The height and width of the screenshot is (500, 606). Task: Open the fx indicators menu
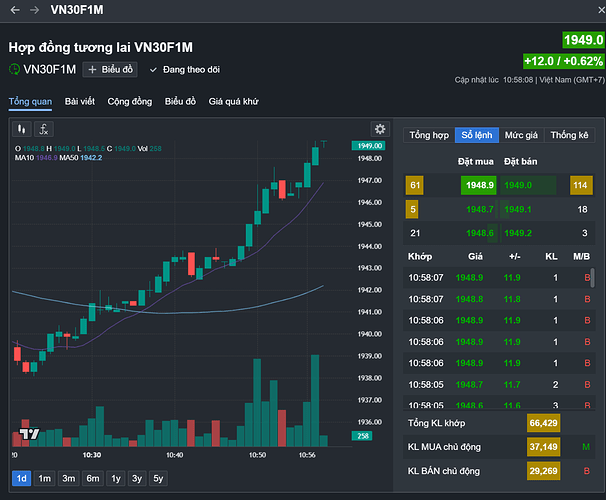point(44,129)
